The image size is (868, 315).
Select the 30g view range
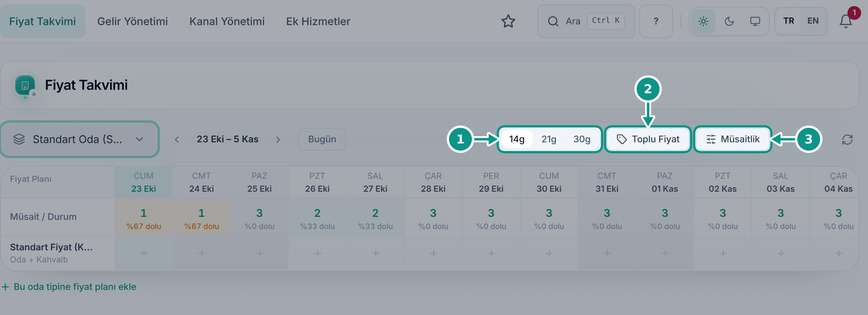(x=582, y=139)
